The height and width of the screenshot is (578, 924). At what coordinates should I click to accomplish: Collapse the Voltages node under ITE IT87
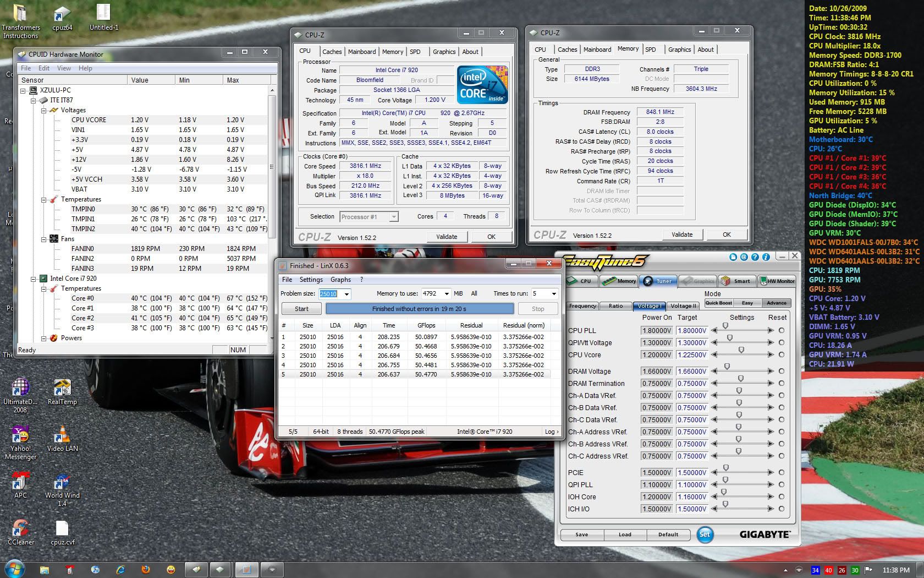tap(43, 110)
